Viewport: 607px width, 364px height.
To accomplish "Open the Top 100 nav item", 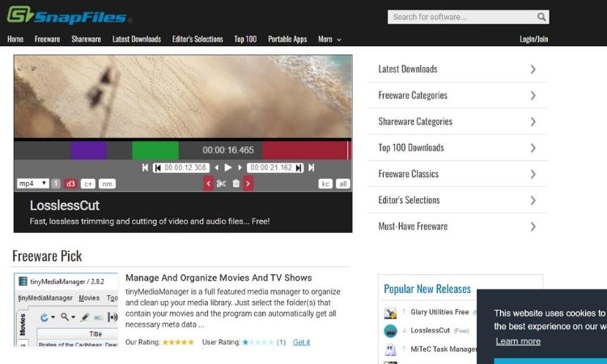I will click(x=245, y=39).
